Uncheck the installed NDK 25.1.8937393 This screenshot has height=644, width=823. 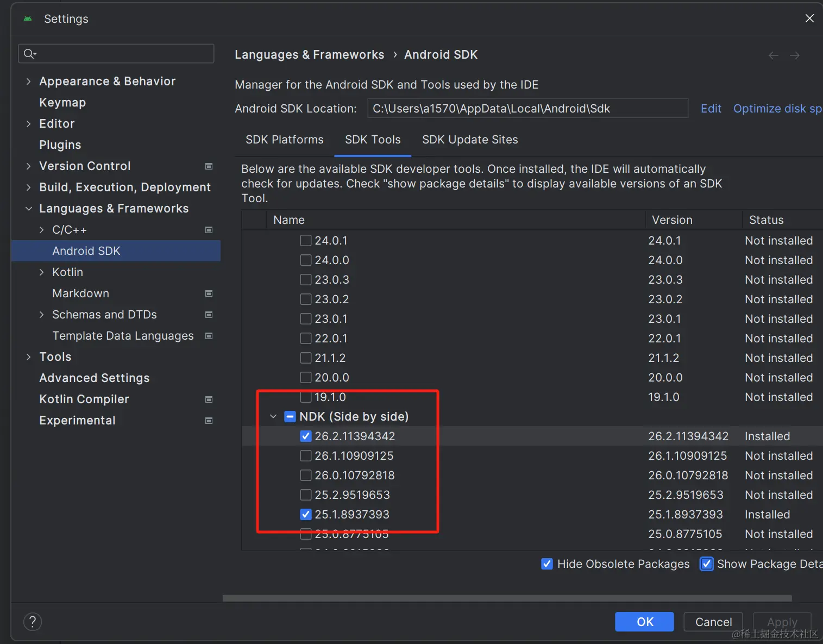[x=306, y=514]
